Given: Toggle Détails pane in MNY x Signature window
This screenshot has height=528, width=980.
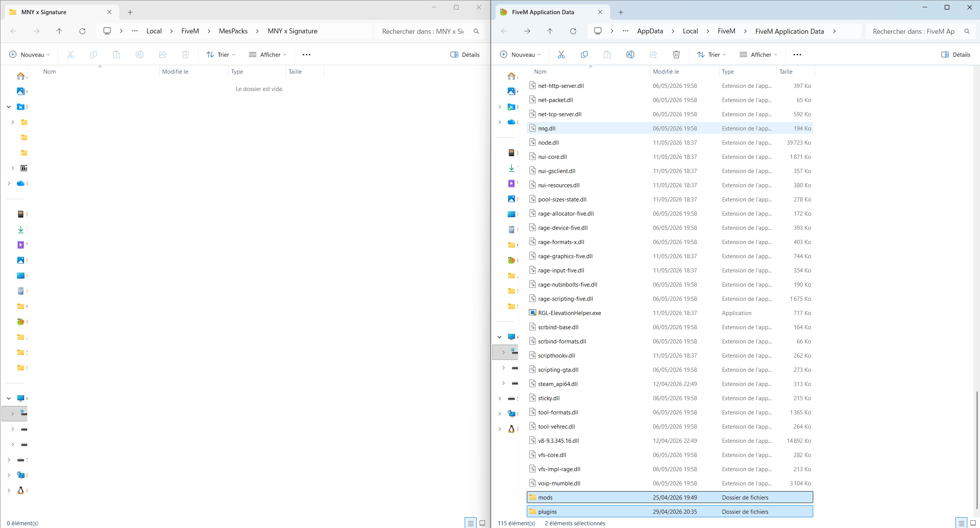Looking at the screenshot, I should (465, 54).
